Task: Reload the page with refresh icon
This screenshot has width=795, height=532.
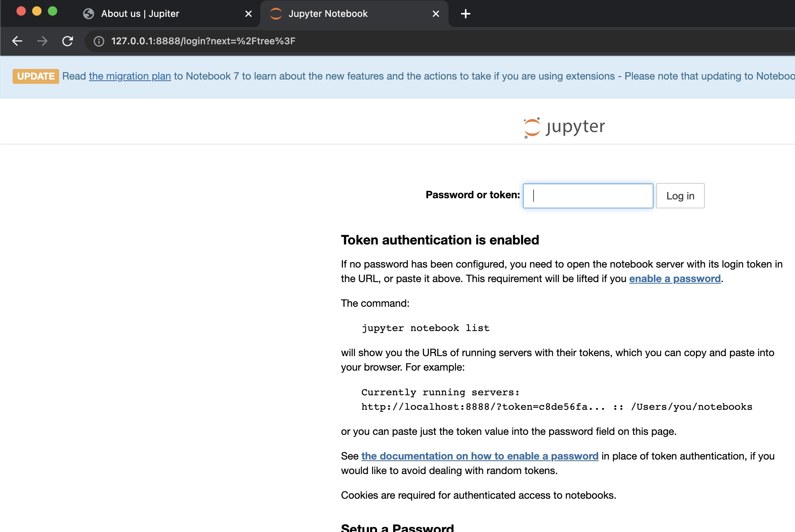Action: pos(67,41)
